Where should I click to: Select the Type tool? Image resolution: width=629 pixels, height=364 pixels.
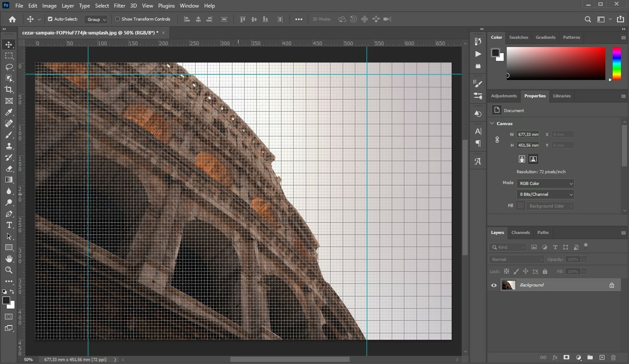(9, 225)
